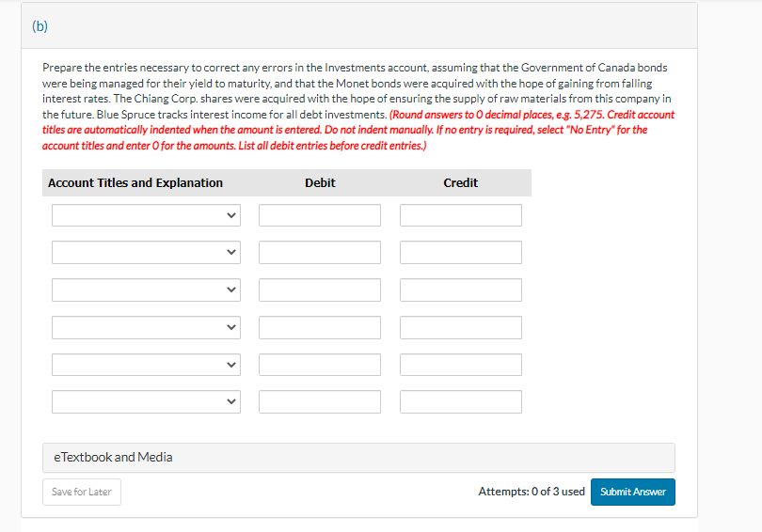Click the Save for Later button
Image resolution: width=762 pixels, height=532 pixels.
82,492
